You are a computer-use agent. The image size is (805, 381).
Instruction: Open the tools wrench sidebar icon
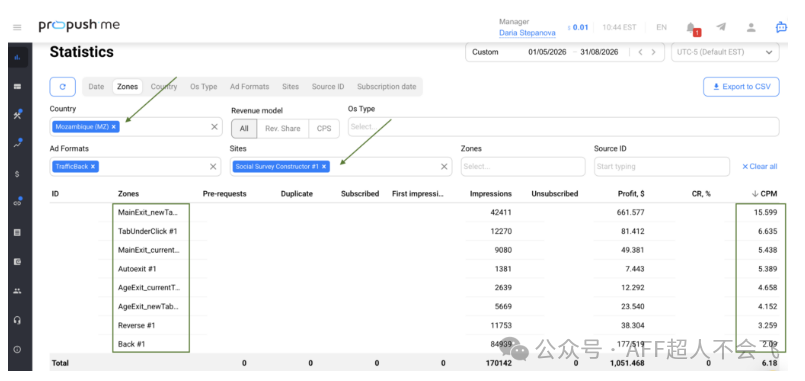point(17,115)
